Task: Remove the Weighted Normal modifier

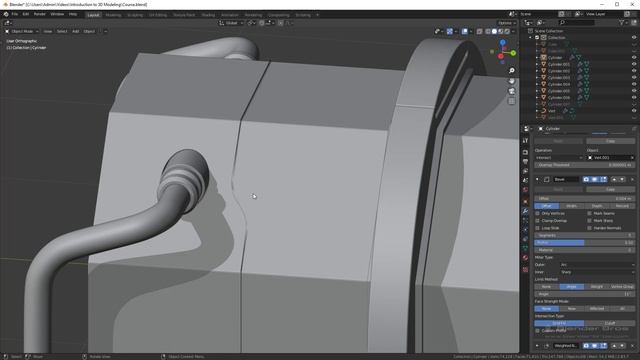Action: point(632,346)
